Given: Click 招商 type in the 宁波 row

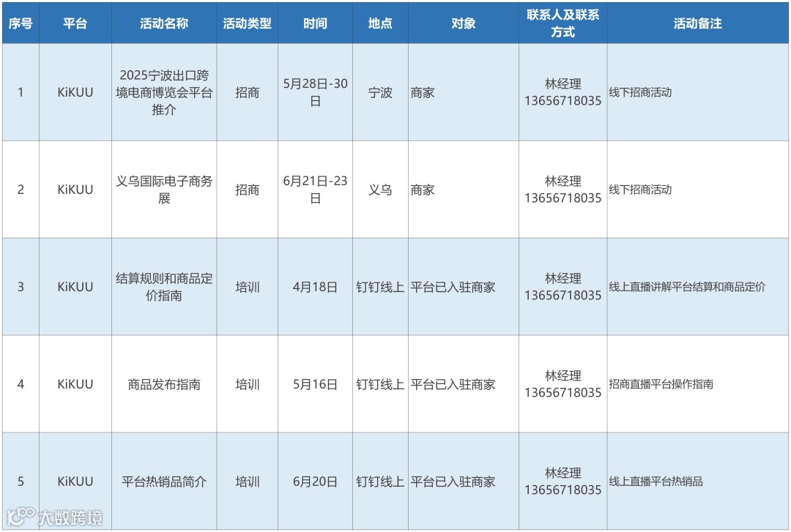Looking at the screenshot, I should point(248,92).
